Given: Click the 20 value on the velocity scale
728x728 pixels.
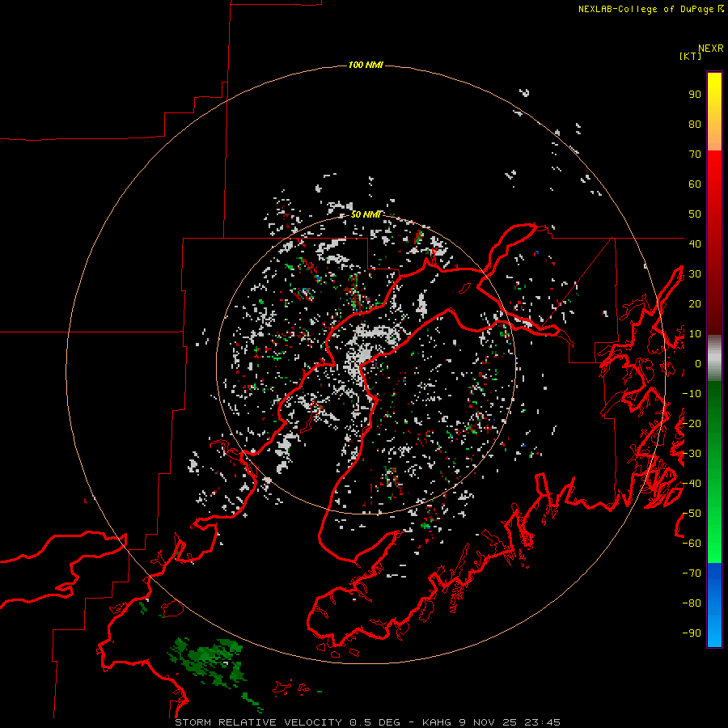Looking at the screenshot, I should 695,303.
